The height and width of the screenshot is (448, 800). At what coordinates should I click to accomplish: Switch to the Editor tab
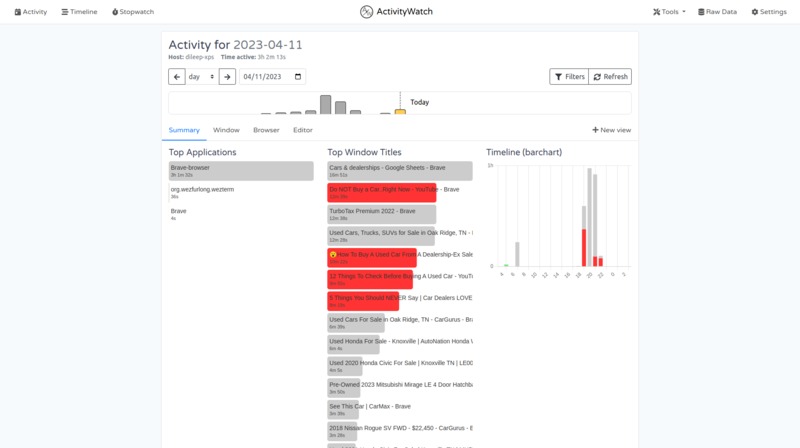click(303, 130)
